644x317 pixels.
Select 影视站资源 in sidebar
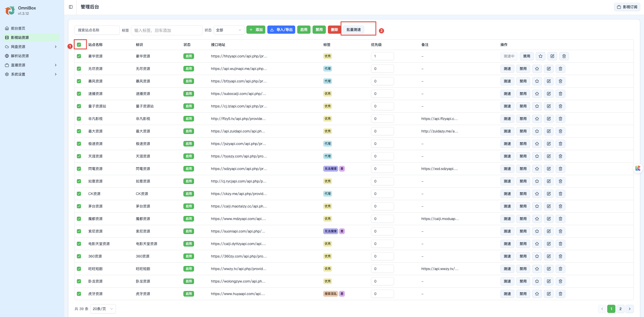pos(32,38)
